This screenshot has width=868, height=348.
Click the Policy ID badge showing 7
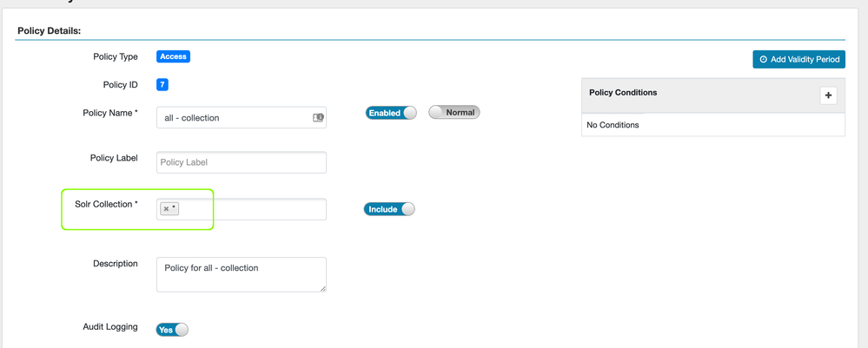162,84
